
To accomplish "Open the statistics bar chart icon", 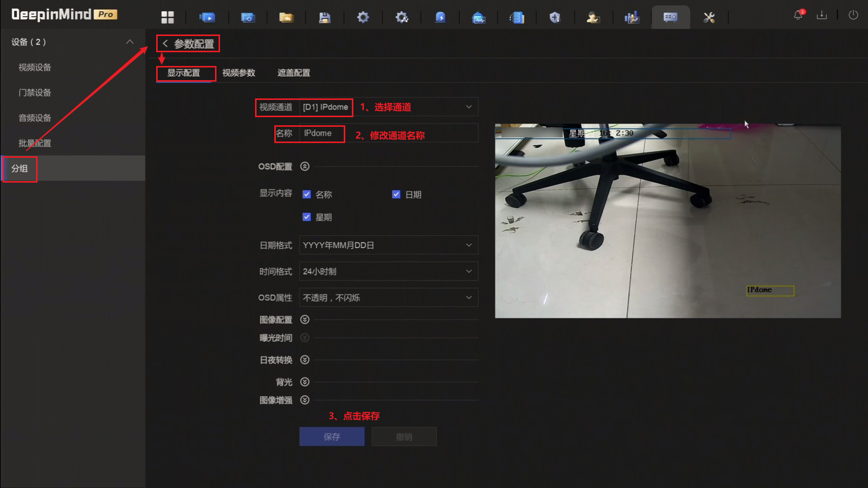I will (632, 17).
